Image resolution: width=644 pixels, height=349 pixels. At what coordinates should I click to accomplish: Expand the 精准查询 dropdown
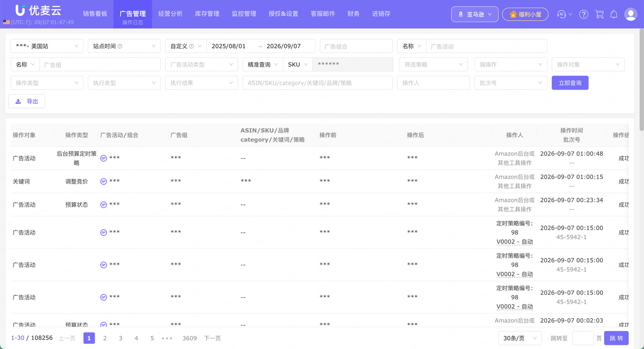click(x=263, y=64)
